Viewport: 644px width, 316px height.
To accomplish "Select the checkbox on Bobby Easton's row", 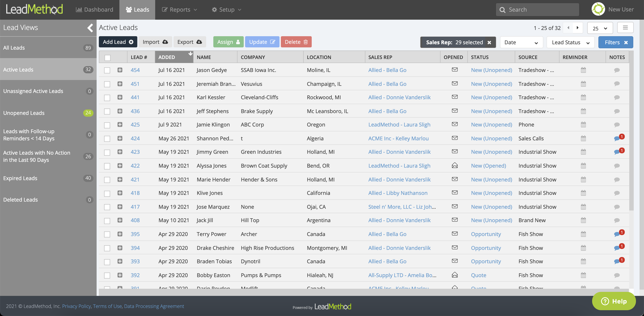I will [107, 275].
